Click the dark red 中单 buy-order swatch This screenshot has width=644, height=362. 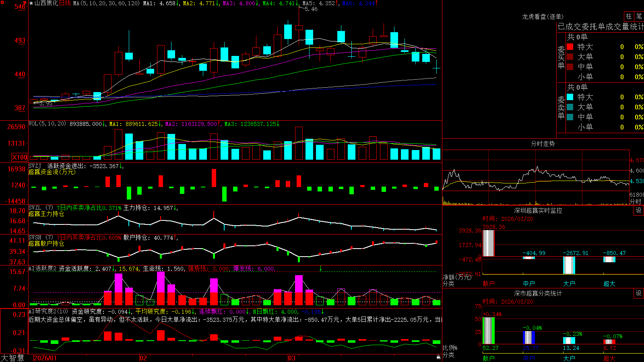click(570, 67)
